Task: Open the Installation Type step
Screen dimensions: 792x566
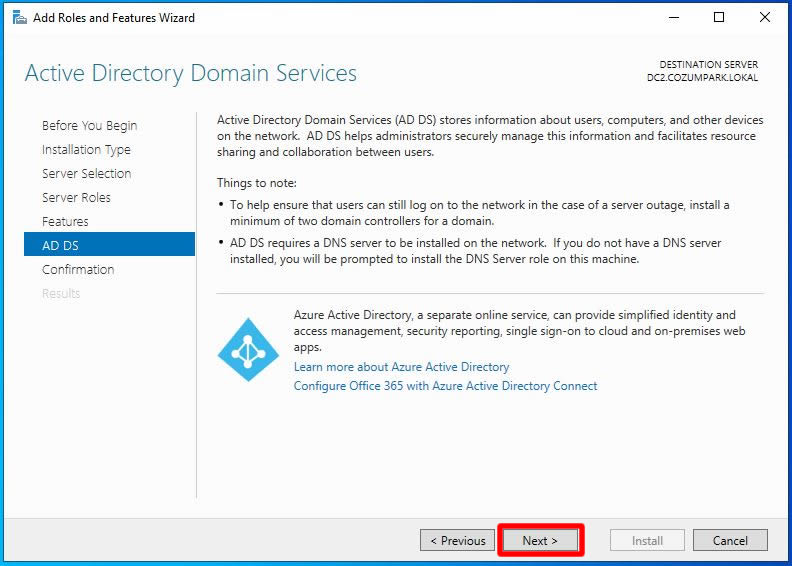Action: tap(86, 149)
